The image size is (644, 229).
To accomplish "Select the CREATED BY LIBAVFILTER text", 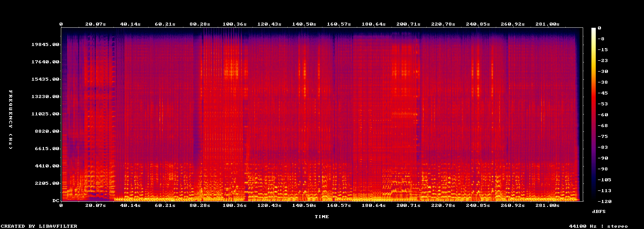I will [x=40, y=226].
